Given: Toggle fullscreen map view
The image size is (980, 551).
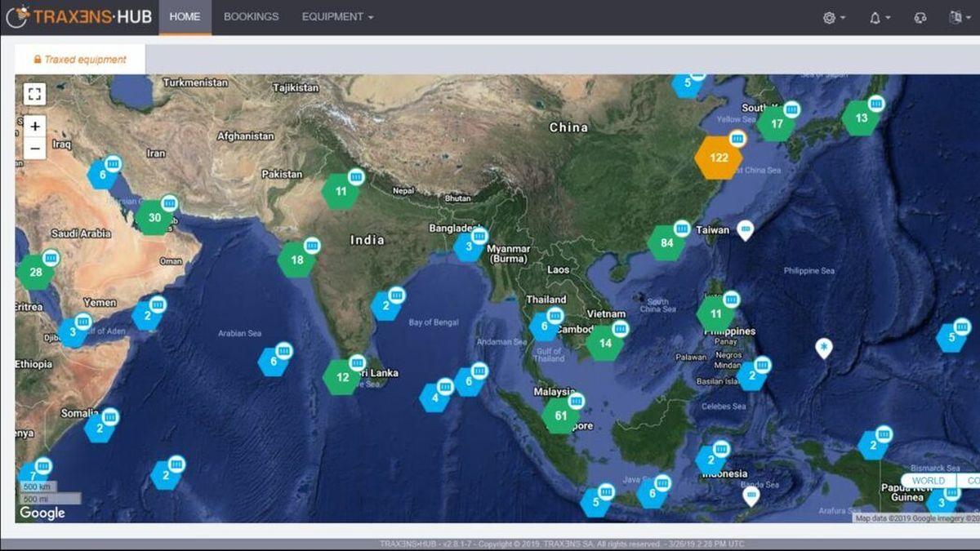Looking at the screenshot, I should coord(34,94).
